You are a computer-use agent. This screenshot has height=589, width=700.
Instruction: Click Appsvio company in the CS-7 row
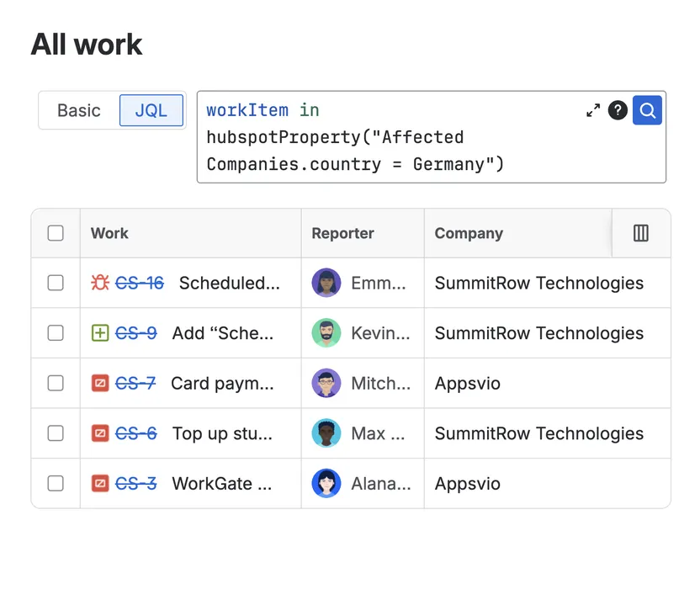(x=467, y=384)
